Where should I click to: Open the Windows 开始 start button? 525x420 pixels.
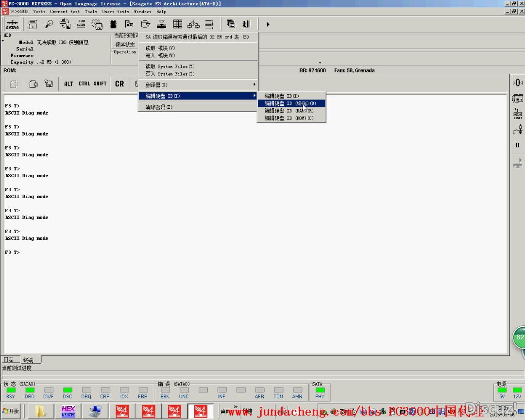click(12, 411)
